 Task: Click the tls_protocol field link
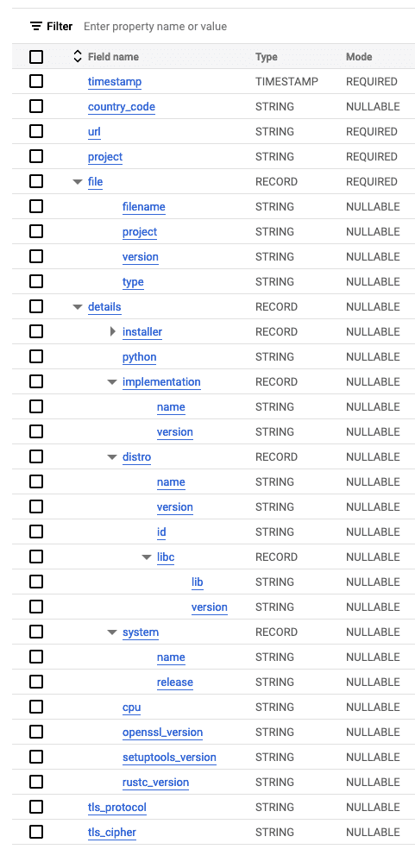click(117, 808)
